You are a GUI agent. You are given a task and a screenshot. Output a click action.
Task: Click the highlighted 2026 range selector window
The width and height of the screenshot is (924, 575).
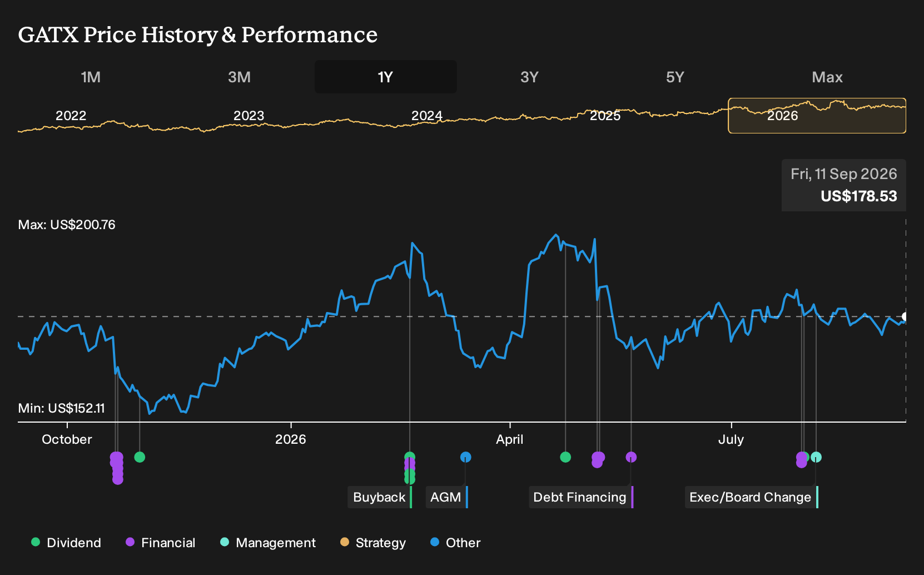[817, 116]
